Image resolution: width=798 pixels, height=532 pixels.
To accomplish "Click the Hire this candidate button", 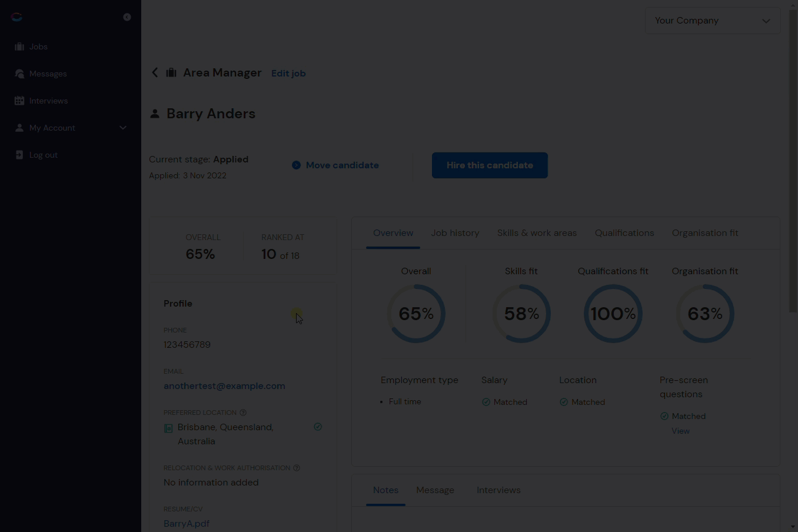I will tap(490, 165).
